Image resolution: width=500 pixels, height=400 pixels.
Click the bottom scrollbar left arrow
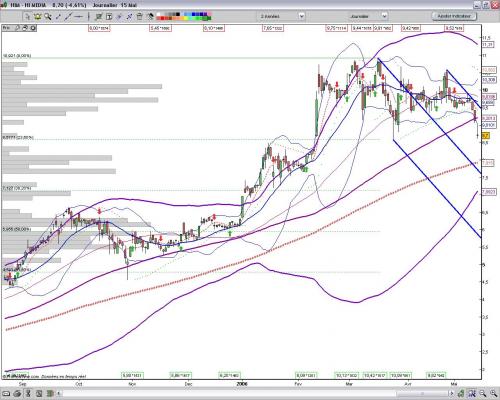[x=59, y=394]
